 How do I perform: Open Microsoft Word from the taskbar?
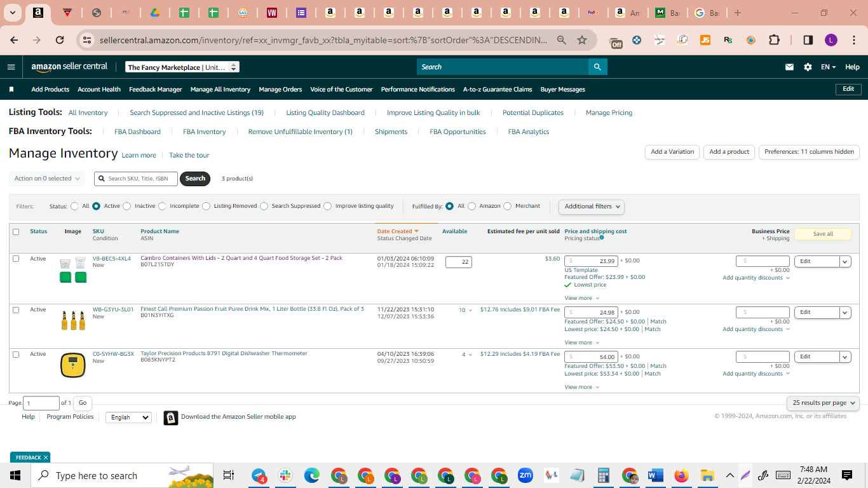pyautogui.click(x=656, y=475)
